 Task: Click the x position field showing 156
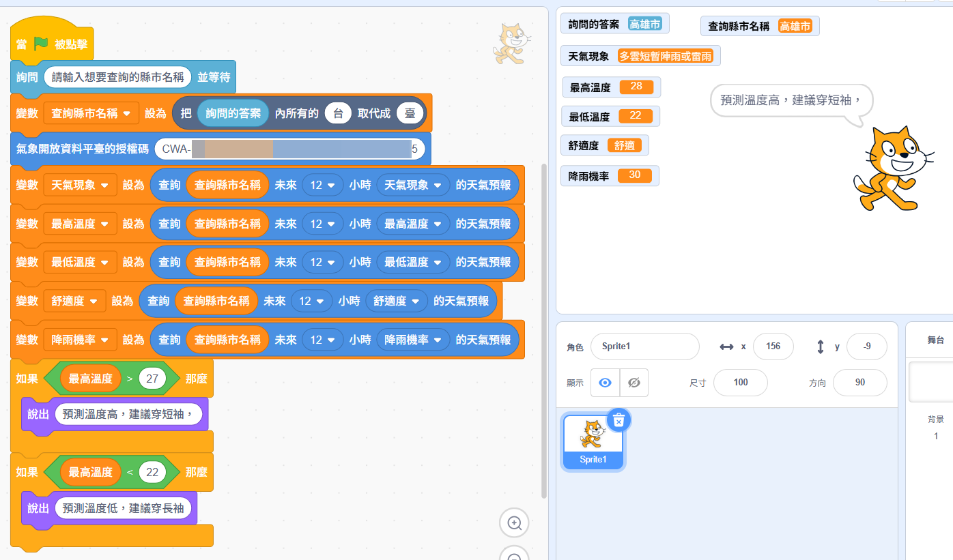pos(773,347)
